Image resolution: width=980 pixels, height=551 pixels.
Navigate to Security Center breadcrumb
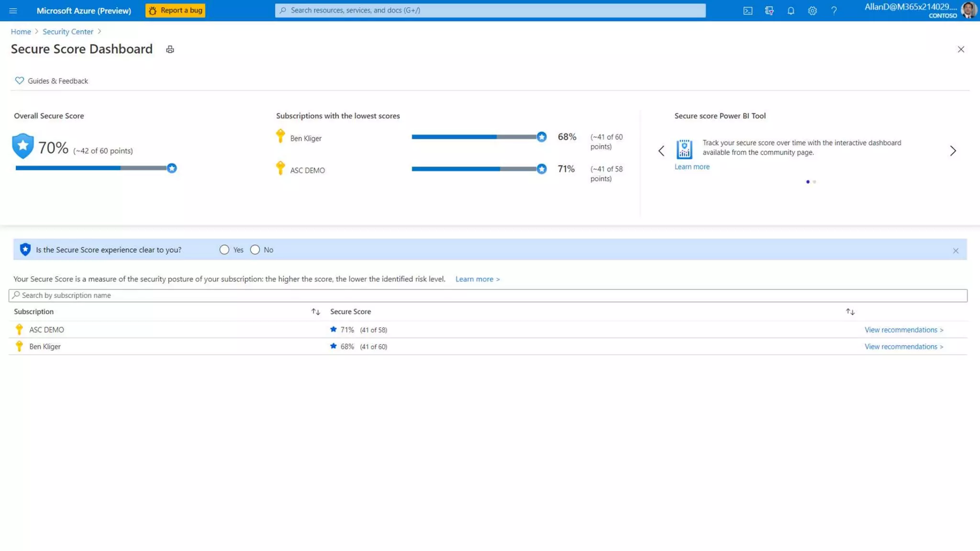pyautogui.click(x=67, y=32)
